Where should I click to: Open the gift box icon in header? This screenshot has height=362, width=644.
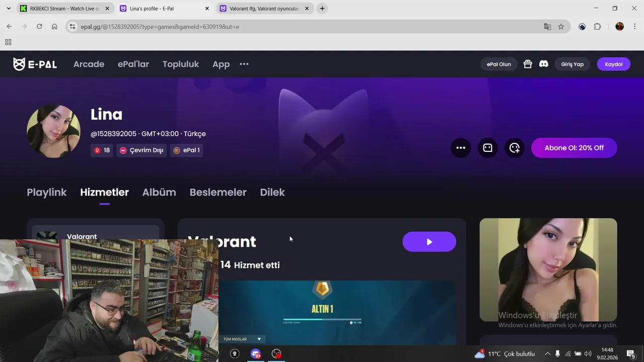click(x=527, y=64)
